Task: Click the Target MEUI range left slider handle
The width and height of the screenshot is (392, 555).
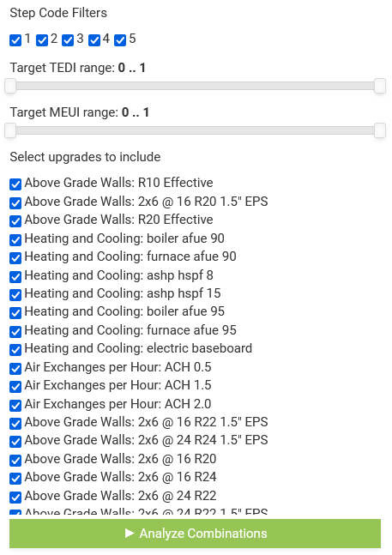Action: pyautogui.click(x=10, y=130)
